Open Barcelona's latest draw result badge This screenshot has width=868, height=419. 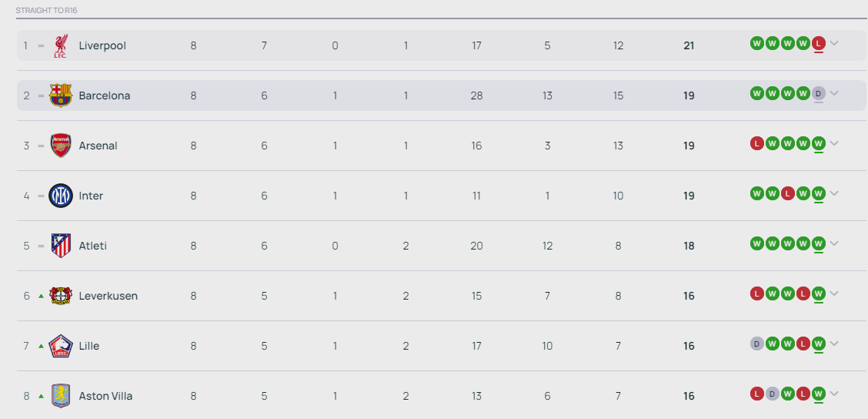pos(819,93)
